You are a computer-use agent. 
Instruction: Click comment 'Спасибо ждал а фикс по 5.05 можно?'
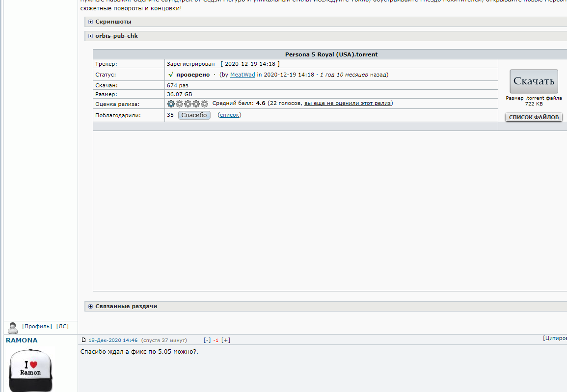(x=139, y=352)
